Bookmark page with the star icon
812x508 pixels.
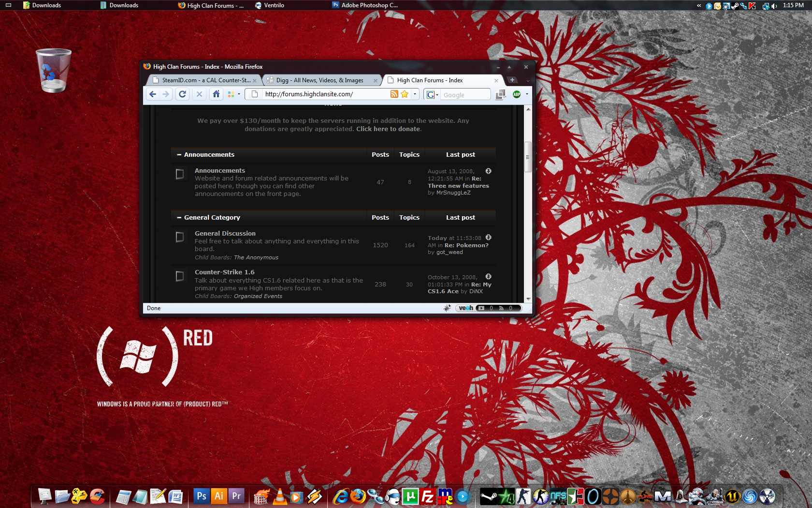pyautogui.click(x=405, y=94)
